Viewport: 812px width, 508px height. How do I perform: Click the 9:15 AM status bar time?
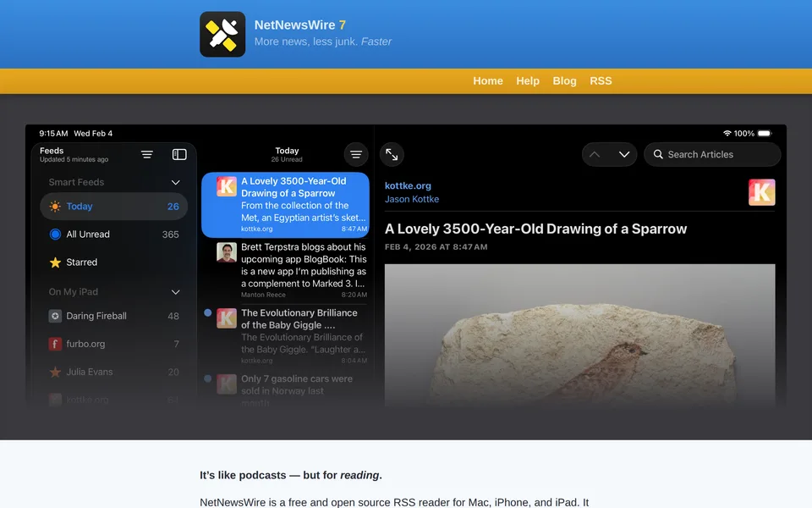tap(53, 133)
